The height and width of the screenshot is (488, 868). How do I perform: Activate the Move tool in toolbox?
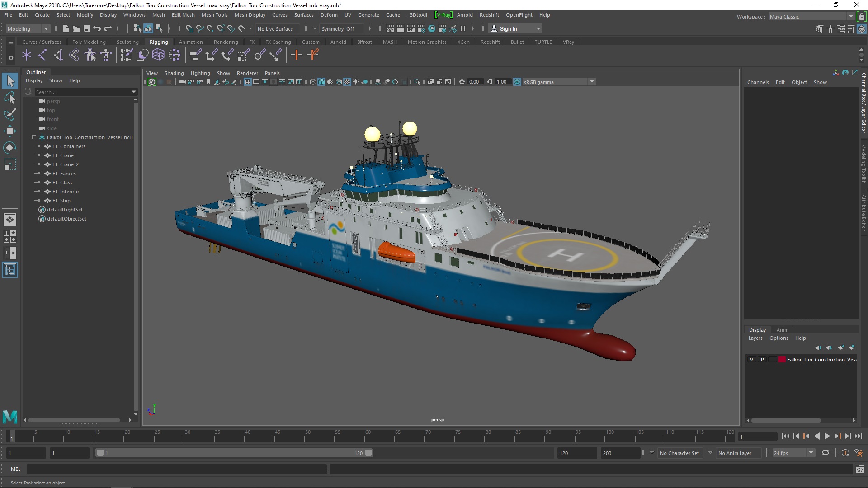pyautogui.click(x=10, y=131)
